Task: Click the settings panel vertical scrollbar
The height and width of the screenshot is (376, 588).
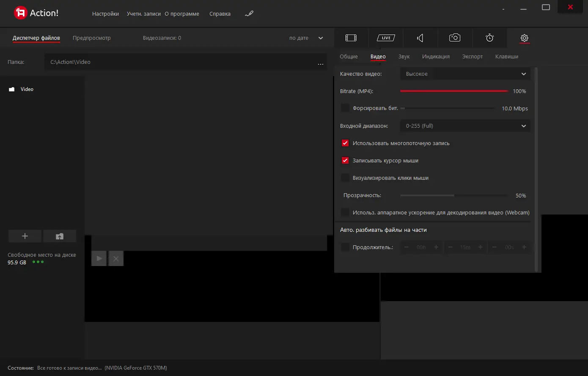Action: coord(536,169)
